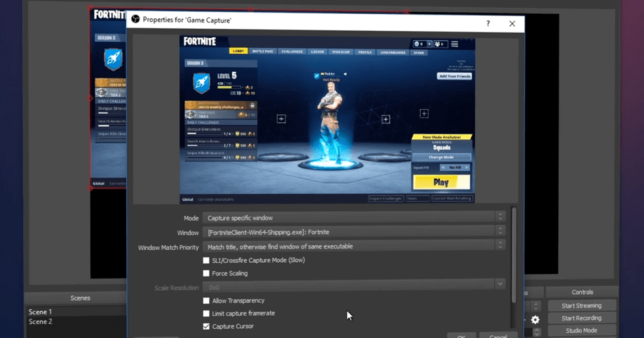Click the Start Recording button
Screen dimensions: 644x338
tap(582, 318)
